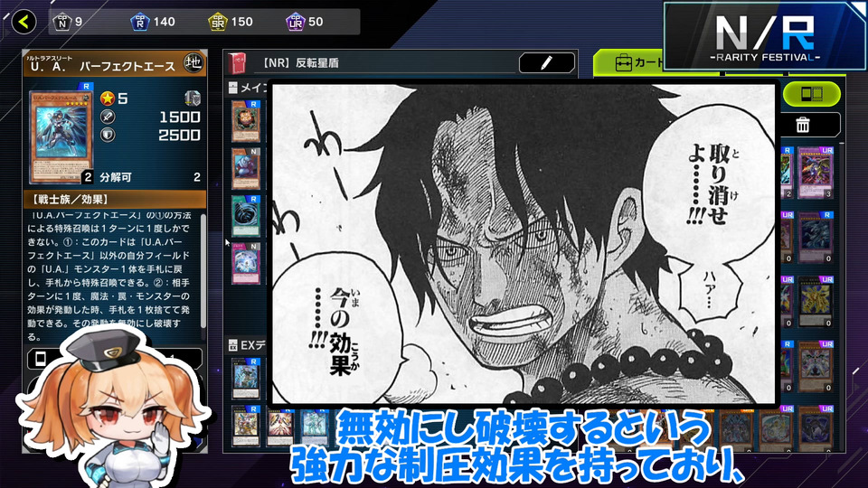Tap the R craft points icon

coord(139,22)
